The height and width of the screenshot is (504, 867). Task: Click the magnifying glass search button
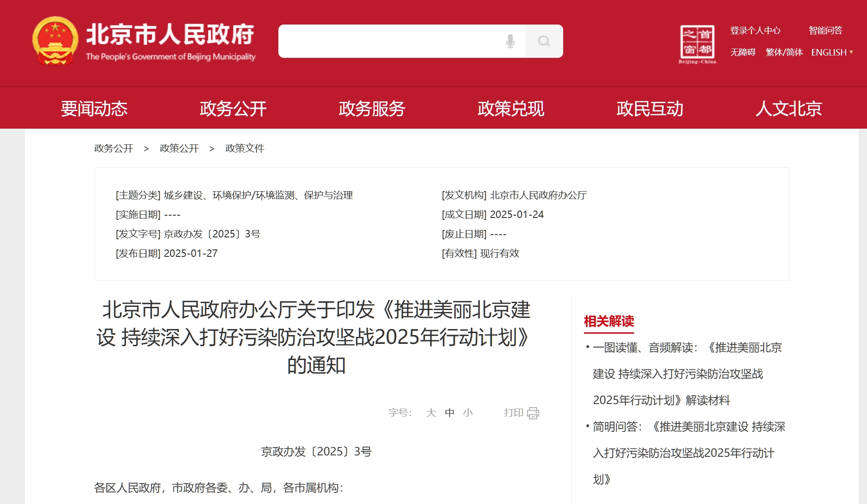(544, 41)
